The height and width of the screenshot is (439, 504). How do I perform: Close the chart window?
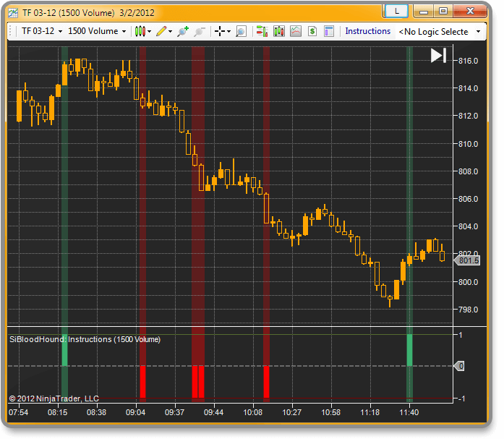pyautogui.click(x=470, y=12)
